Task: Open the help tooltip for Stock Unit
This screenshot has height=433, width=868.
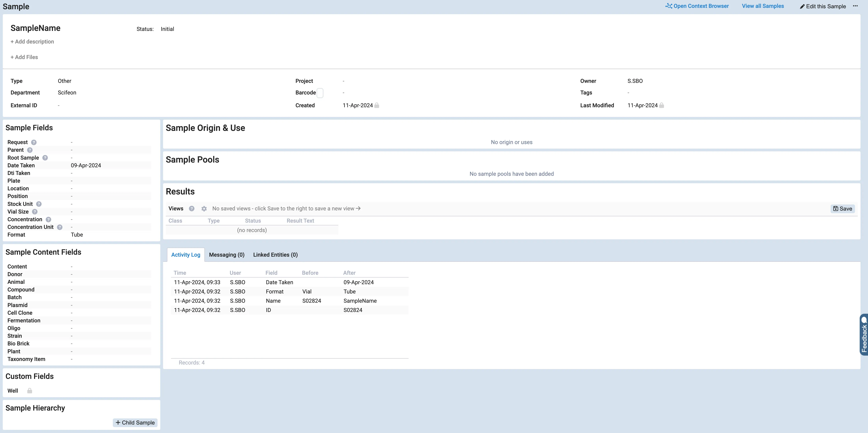Action: (38, 204)
